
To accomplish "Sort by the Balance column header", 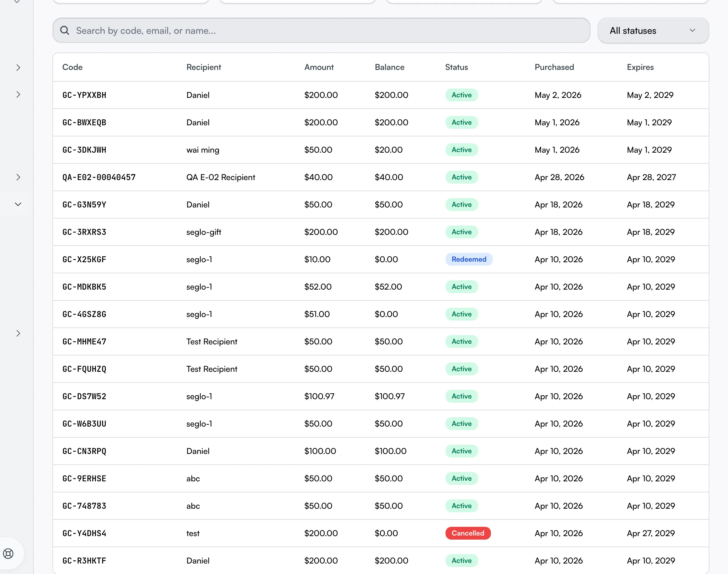I will point(389,67).
